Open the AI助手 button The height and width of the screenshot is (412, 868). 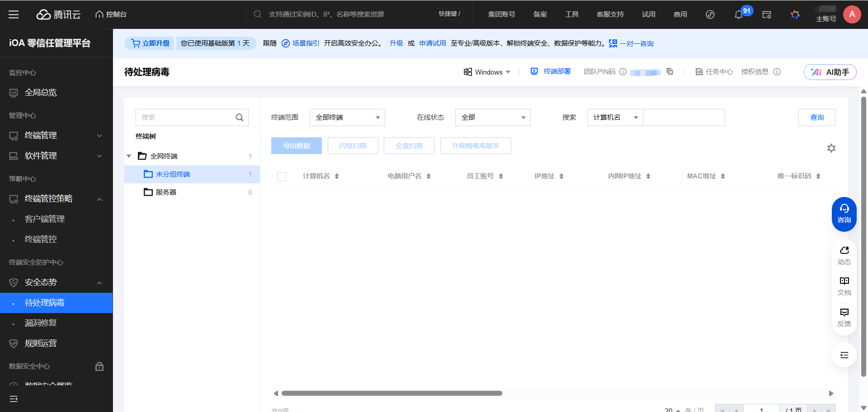(x=830, y=72)
